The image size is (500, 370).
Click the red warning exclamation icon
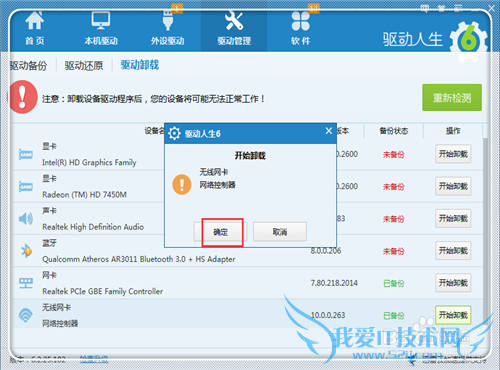22,97
